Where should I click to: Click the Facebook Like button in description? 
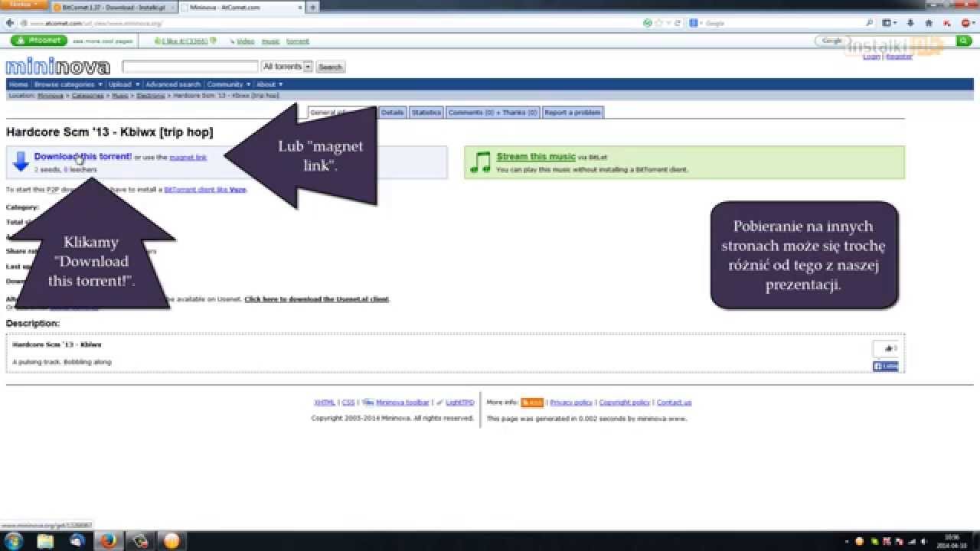(x=885, y=367)
